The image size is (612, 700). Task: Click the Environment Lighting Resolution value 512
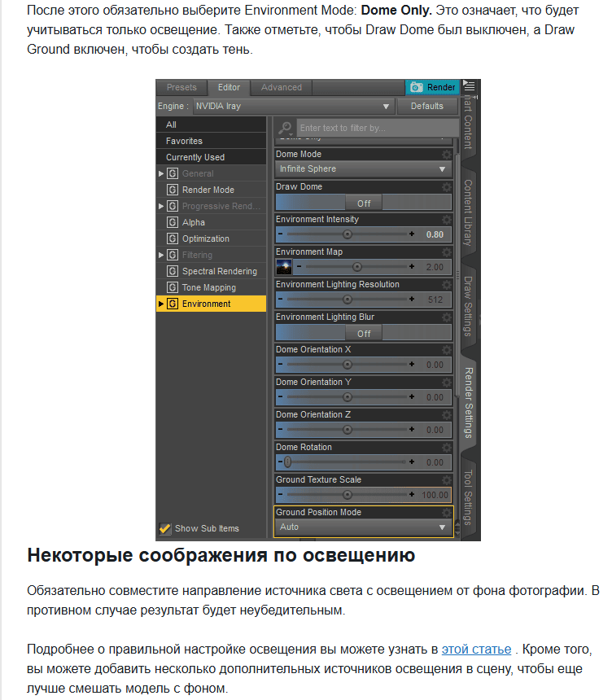point(435,300)
